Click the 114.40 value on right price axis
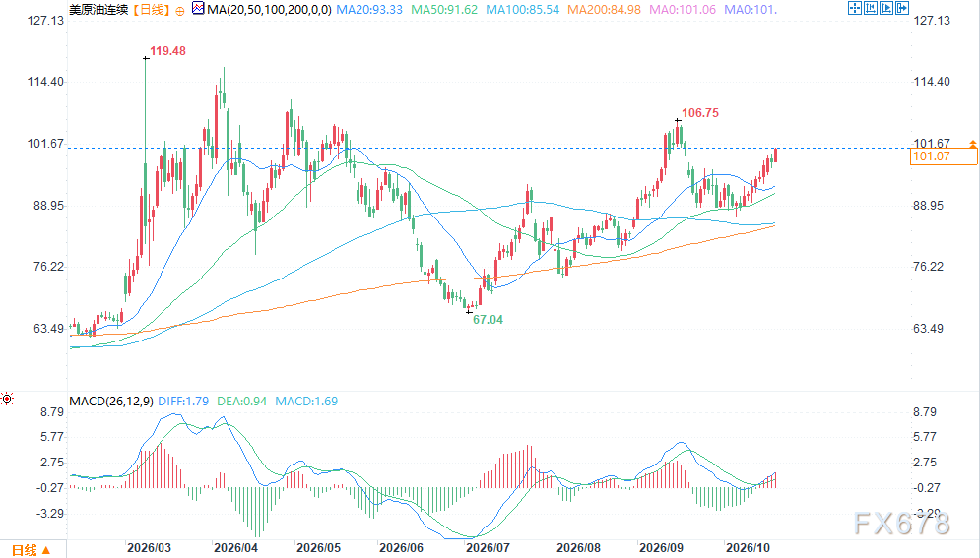 pos(932,82)
